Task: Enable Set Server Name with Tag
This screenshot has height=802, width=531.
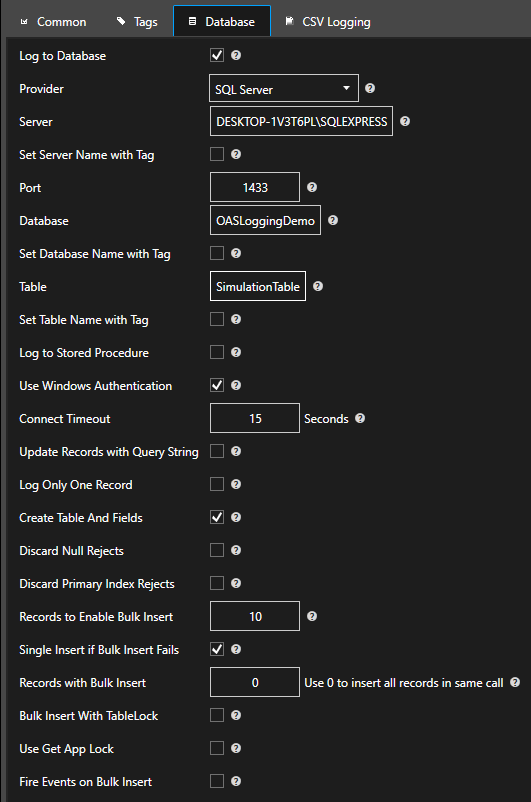Action: coord(217,154)
